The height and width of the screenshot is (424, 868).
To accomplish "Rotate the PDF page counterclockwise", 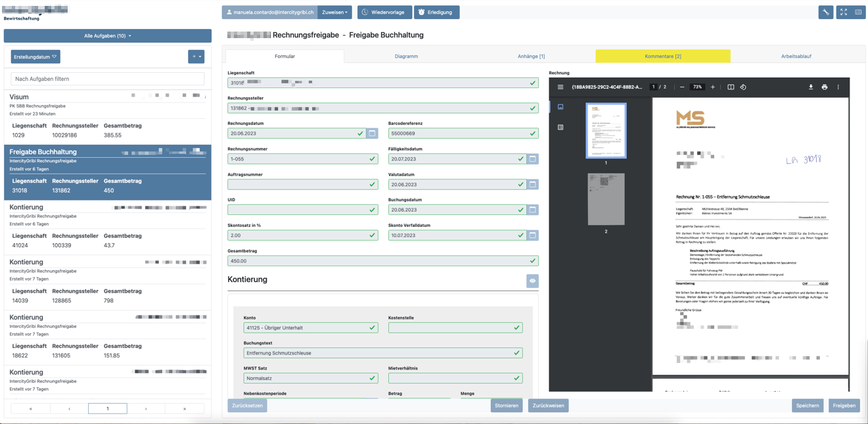I will pos(743,87).
